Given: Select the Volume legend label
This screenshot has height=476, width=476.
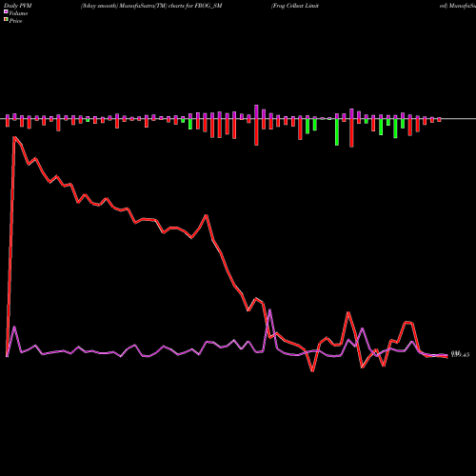Looking at the screenshot, I should 18,13.
